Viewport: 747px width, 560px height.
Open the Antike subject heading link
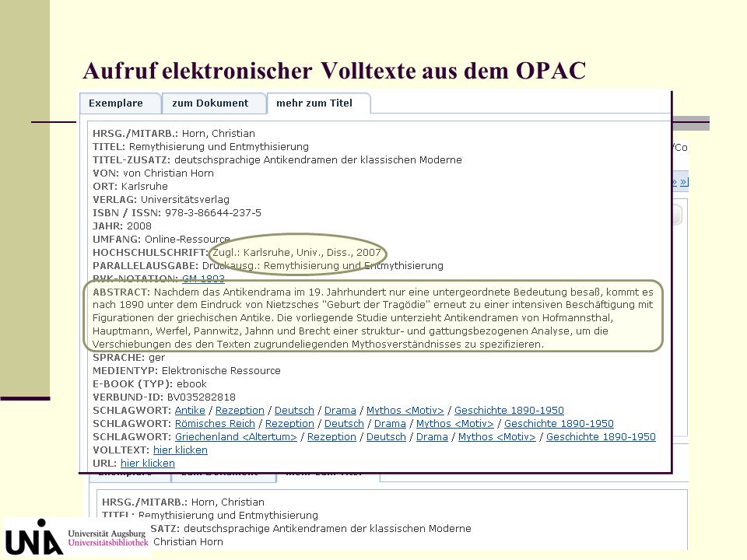190,411
